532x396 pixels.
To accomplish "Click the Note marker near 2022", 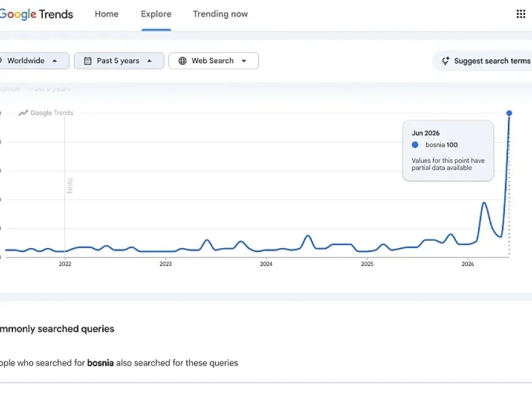I will point(70,186).
